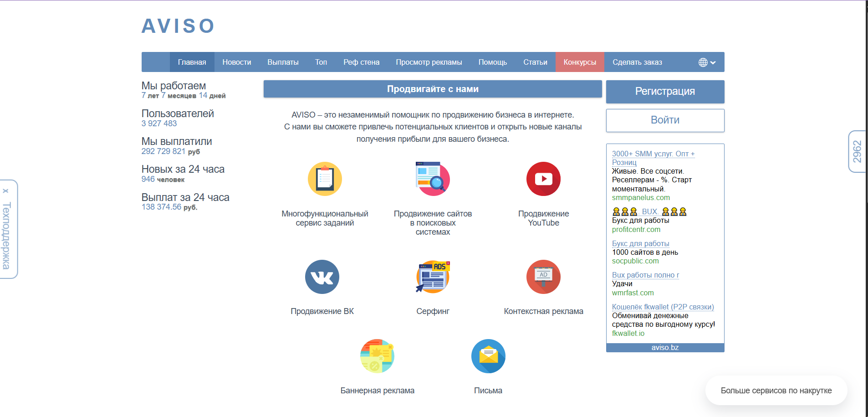Click the 292 729 821 руб payout total

(x=171, y=151)
